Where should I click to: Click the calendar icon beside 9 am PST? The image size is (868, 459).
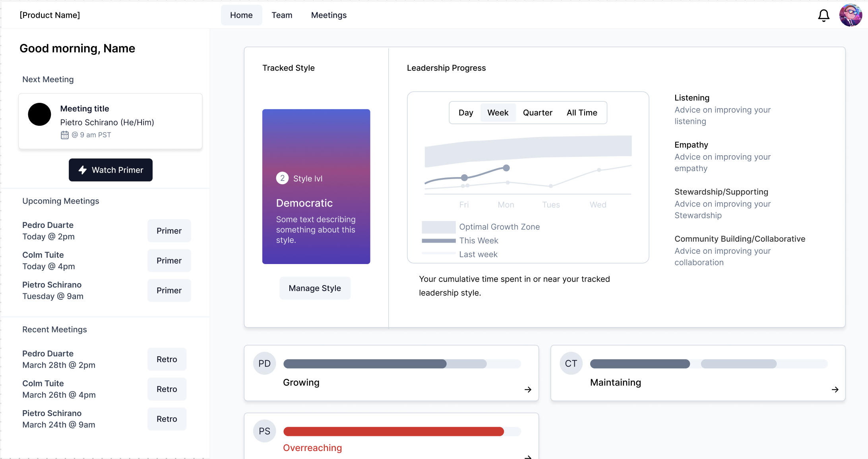click(65, 135)
